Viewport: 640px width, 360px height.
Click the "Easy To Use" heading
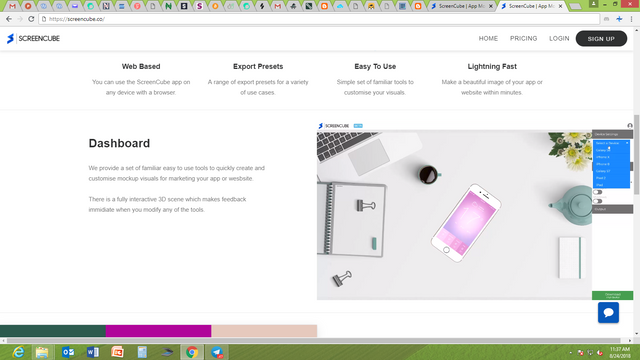(x=375, y=67)
